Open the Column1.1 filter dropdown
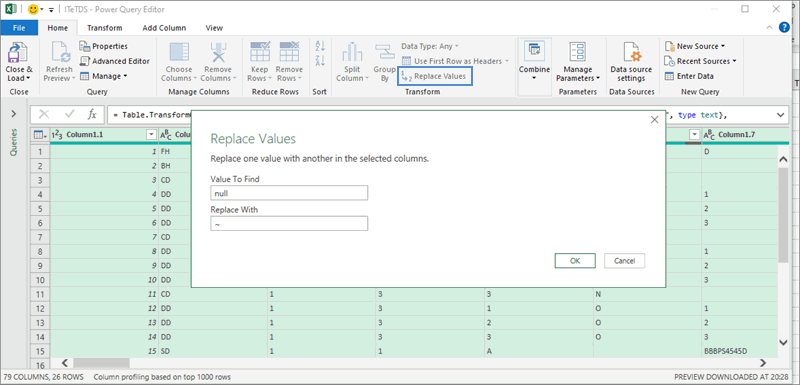 pyautogui.click(x=151, y=135)
